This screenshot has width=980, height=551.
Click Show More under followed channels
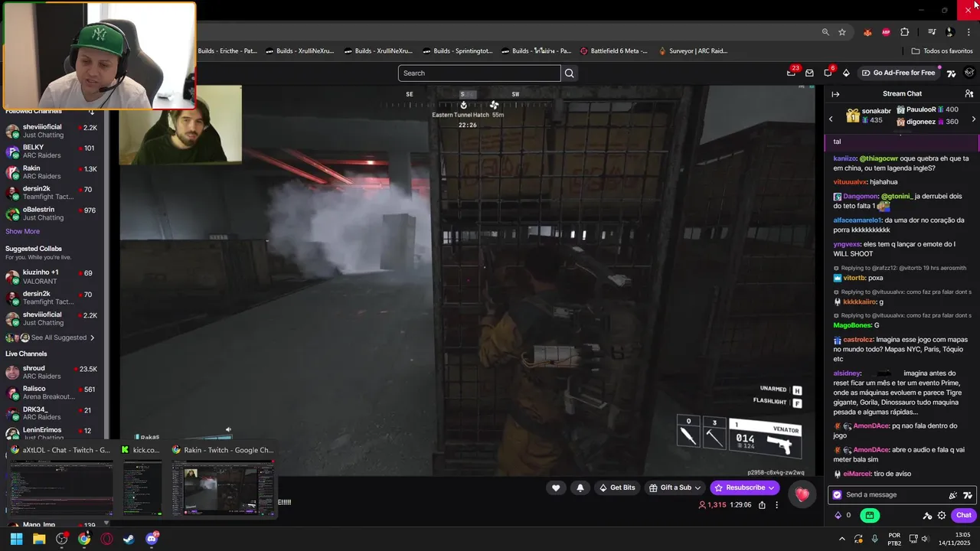22,231
